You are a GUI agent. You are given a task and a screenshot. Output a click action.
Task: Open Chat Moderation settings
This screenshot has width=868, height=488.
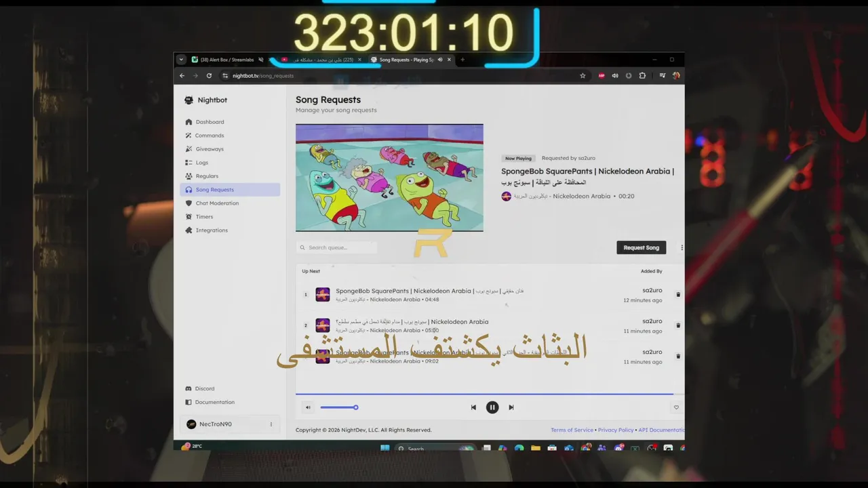(x=230, y=203)
